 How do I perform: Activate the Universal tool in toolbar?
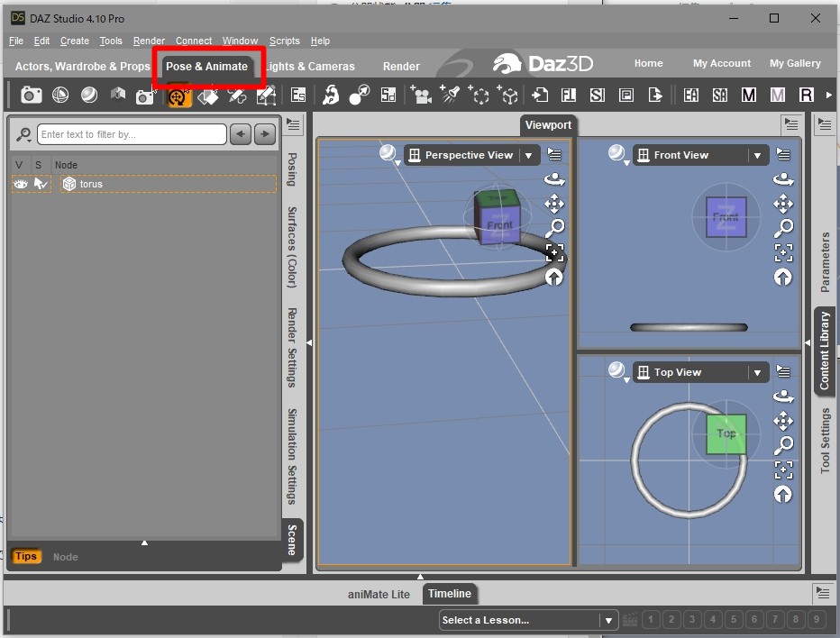tap(179, 96)
